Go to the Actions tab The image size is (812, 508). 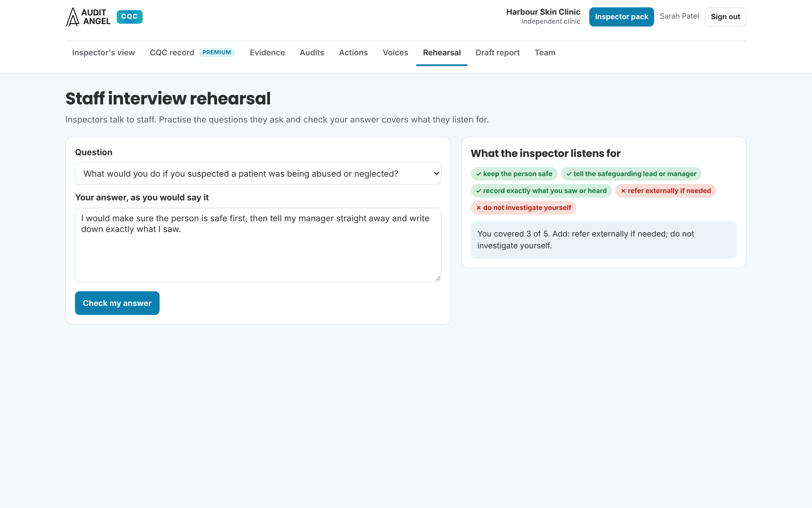point(353,53)
